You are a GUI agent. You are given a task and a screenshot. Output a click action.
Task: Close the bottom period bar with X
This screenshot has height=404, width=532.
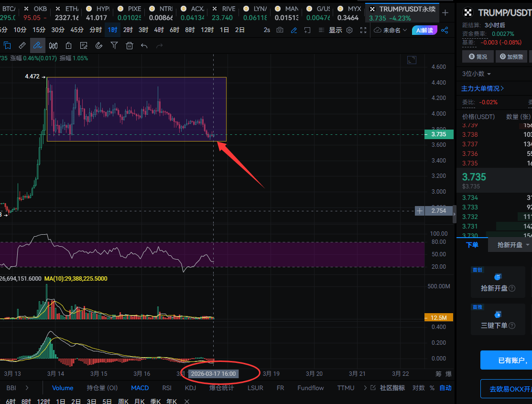(186, 401)
